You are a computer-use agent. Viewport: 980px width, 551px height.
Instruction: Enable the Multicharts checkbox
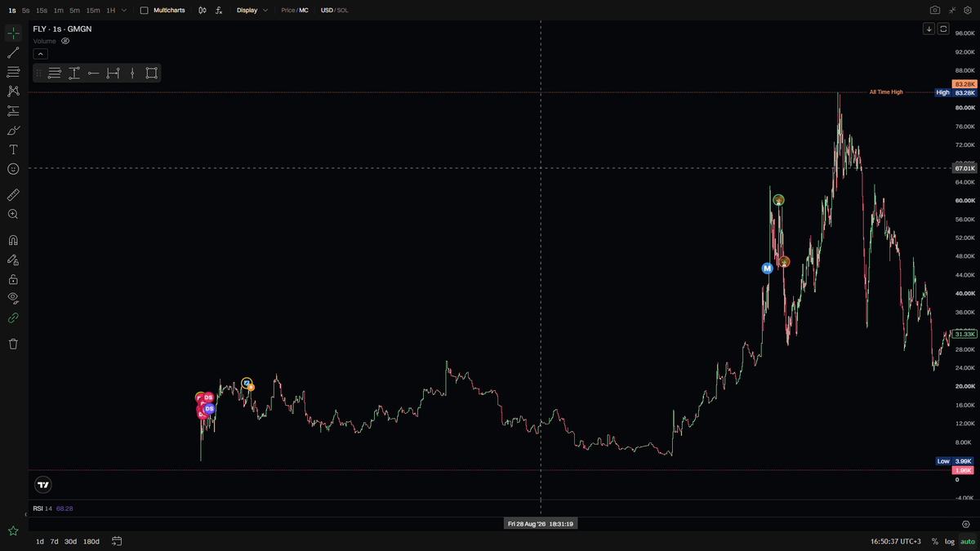(x=145, y=11)
